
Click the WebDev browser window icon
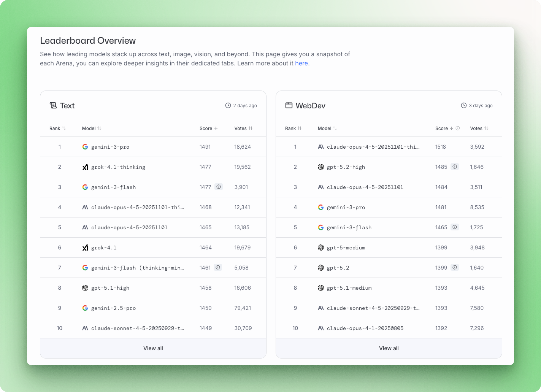289,105
